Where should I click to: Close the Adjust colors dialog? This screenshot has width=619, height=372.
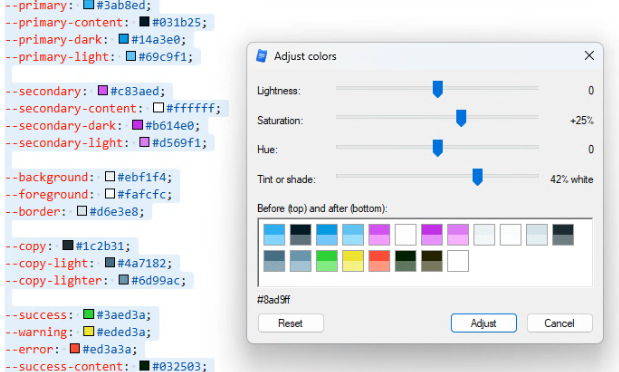(589, 56)
